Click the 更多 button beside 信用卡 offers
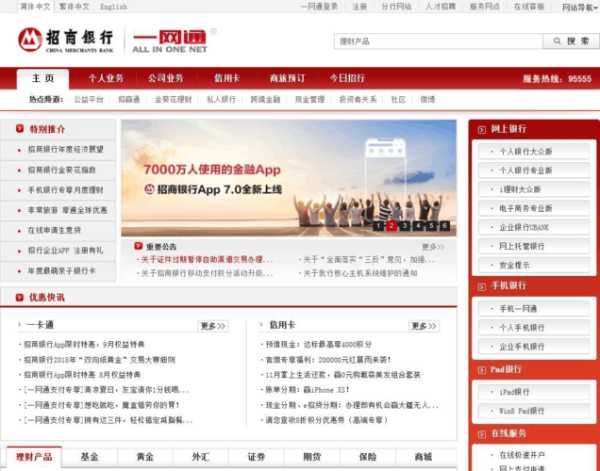This screenshot has width=600, height=471. pyautogui.click(x=424, y=326)
